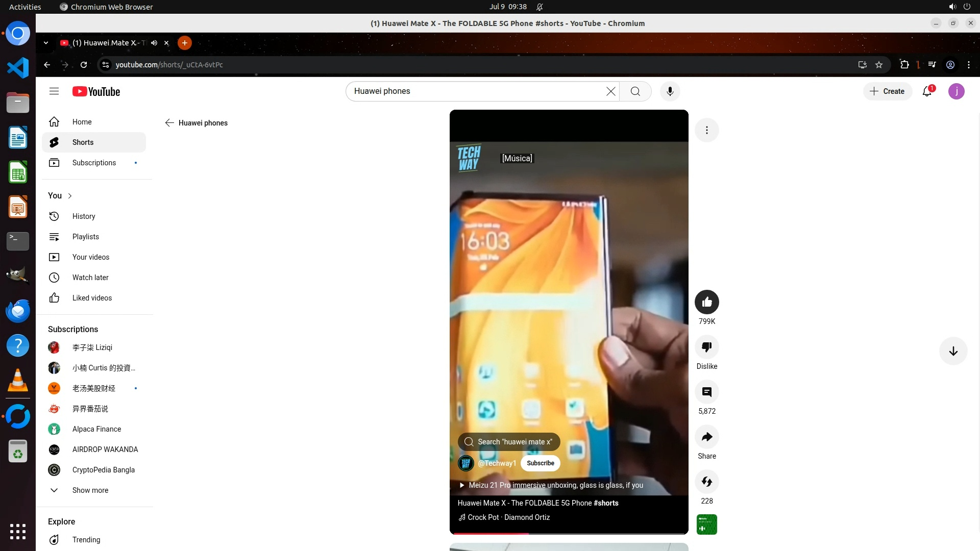The height and width of the screenshot is (551, 980).
Task: Open the notifications bell
Action: point(927,91)
